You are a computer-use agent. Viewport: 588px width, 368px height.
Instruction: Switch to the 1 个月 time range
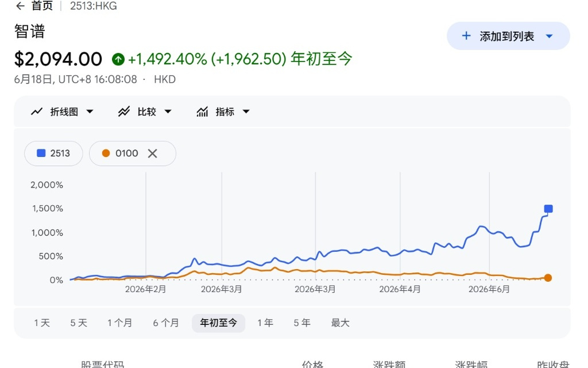coord(119,323)
